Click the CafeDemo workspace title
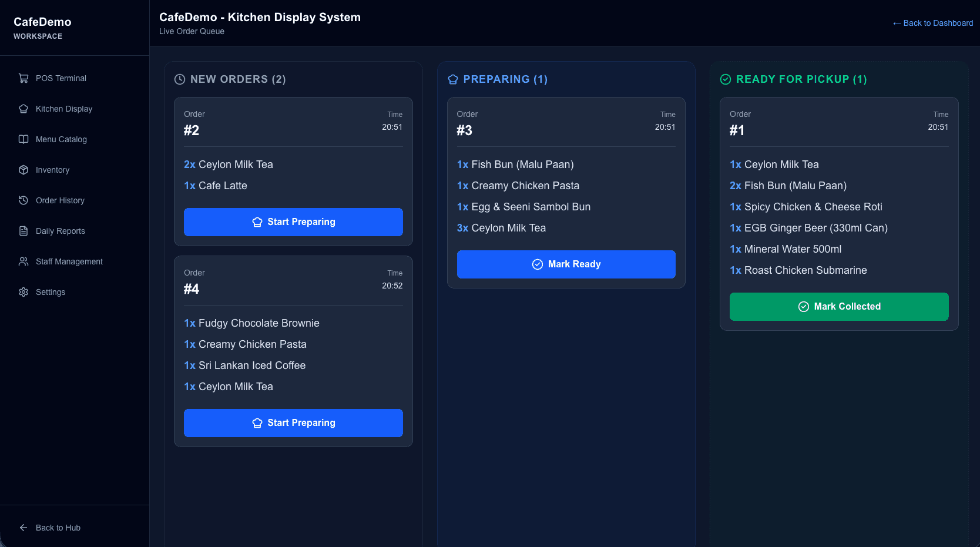The height and width of the screenshot is (547, 980). pos(42,22)
